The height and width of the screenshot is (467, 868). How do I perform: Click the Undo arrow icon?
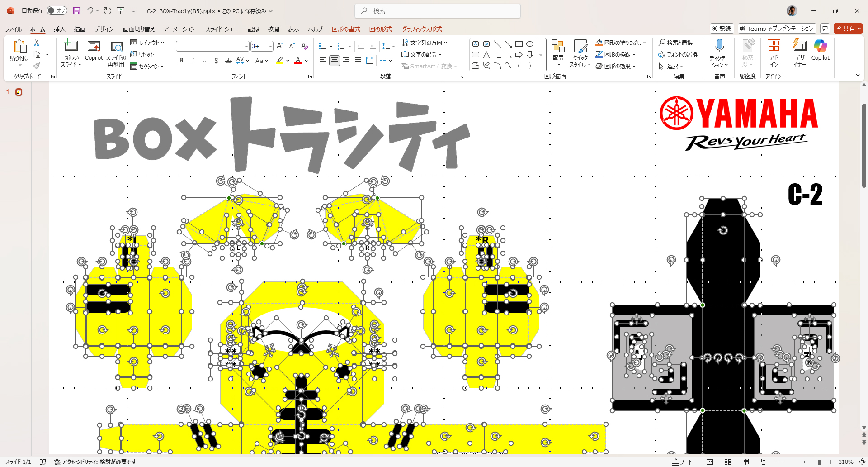click(x=90, y=11)
